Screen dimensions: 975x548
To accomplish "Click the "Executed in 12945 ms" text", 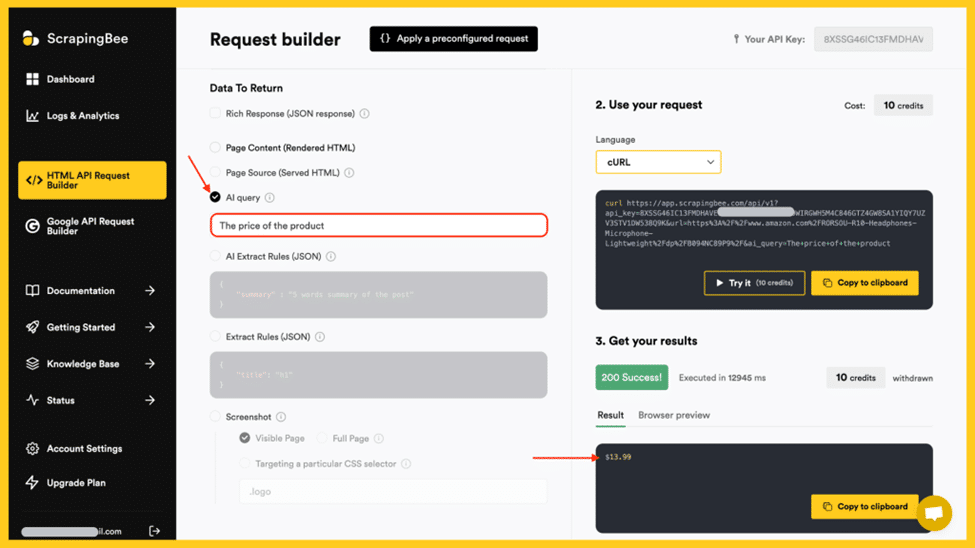I will [x=722, y=378].
